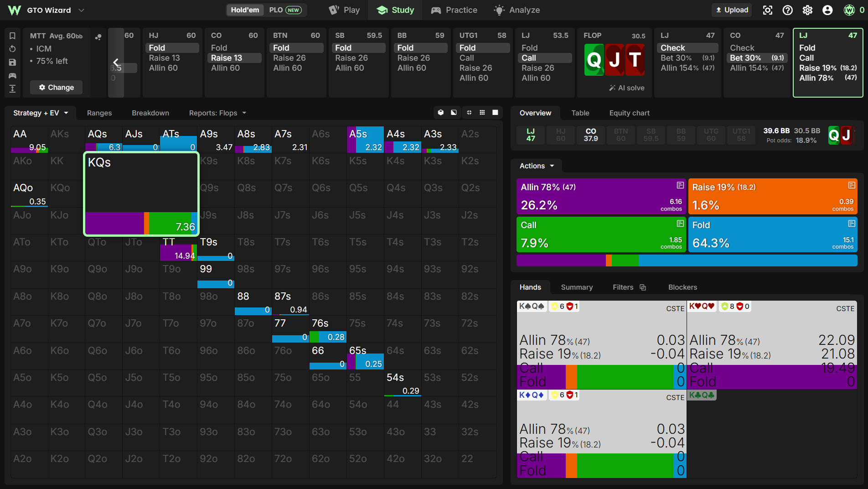The width and height of the screenshot is (868, 489).
Task: Open the Analyze tab
Action: [x=517, y=10]
